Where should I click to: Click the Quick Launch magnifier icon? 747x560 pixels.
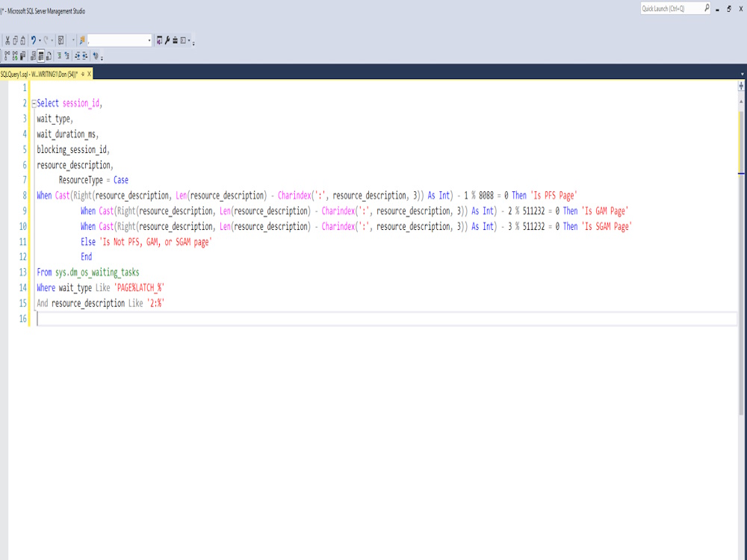coord(707,8)
